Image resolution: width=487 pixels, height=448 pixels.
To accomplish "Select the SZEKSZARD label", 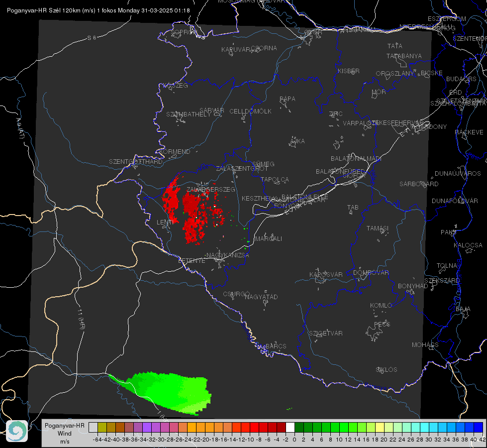I will pyautogui.click(x=441, y=281).
